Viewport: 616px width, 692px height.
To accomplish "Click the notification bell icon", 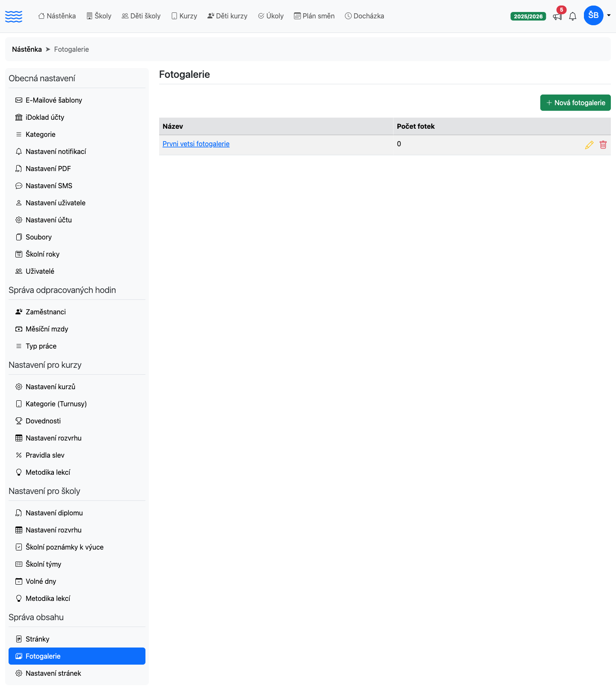I will click(573, 16).
